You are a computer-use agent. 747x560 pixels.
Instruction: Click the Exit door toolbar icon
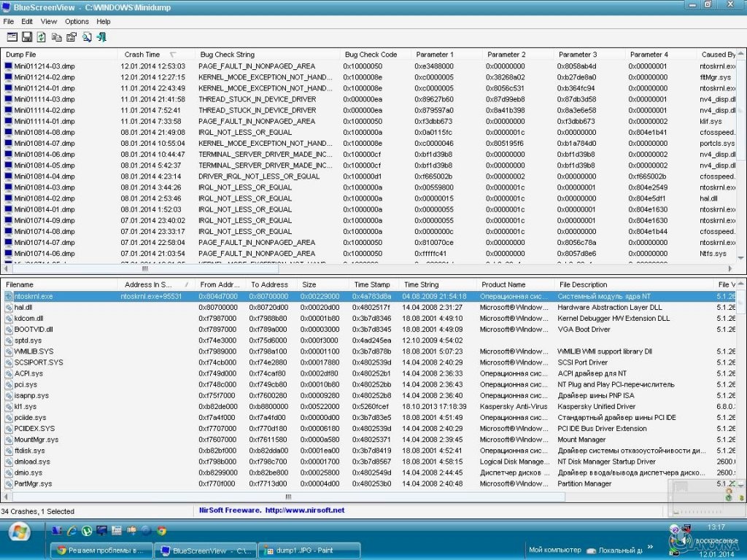click(x=101, y=37)
